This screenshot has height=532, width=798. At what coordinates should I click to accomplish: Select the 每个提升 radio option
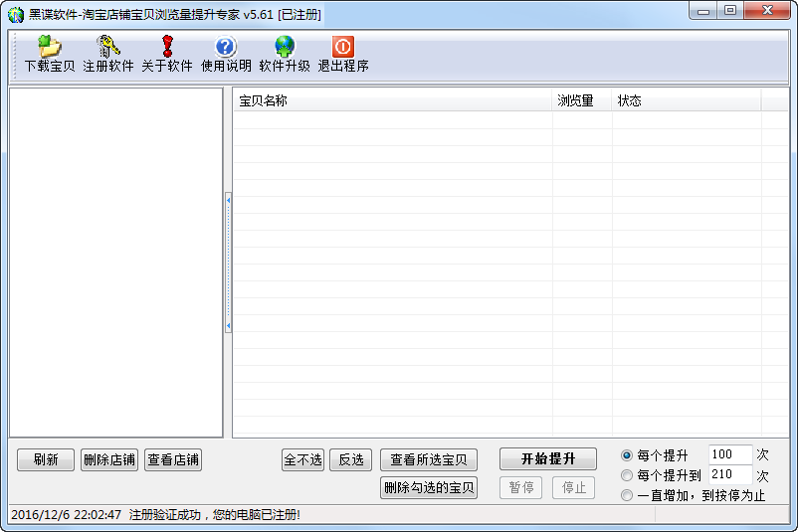[x=627, y=455]
